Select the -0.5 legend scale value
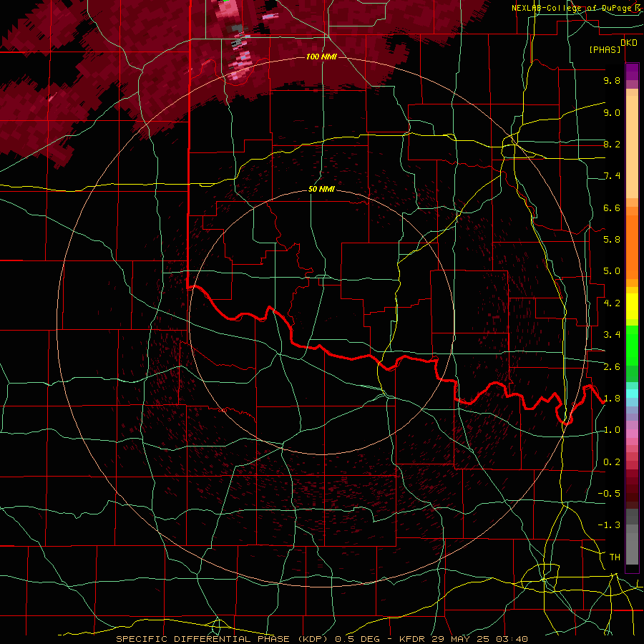This screenshot has height=644, width=644. point(609,494)
